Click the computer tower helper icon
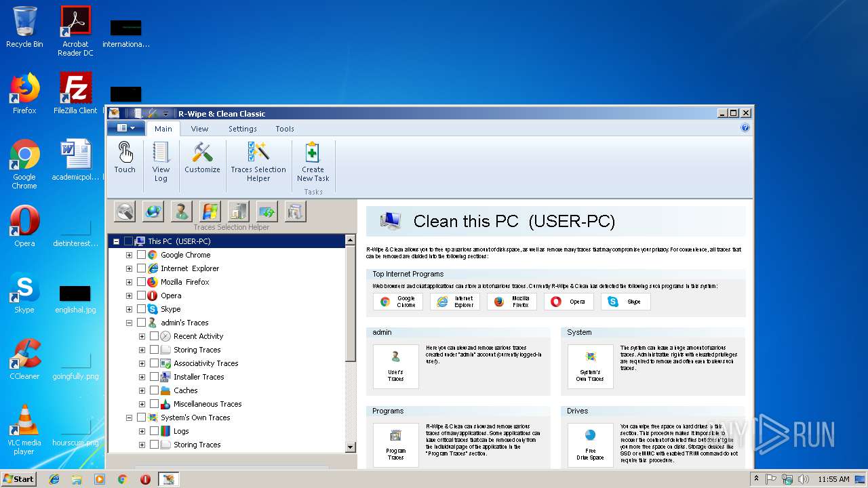The height and width of the screenshot is (488, 868). click(x=239, y=211)
